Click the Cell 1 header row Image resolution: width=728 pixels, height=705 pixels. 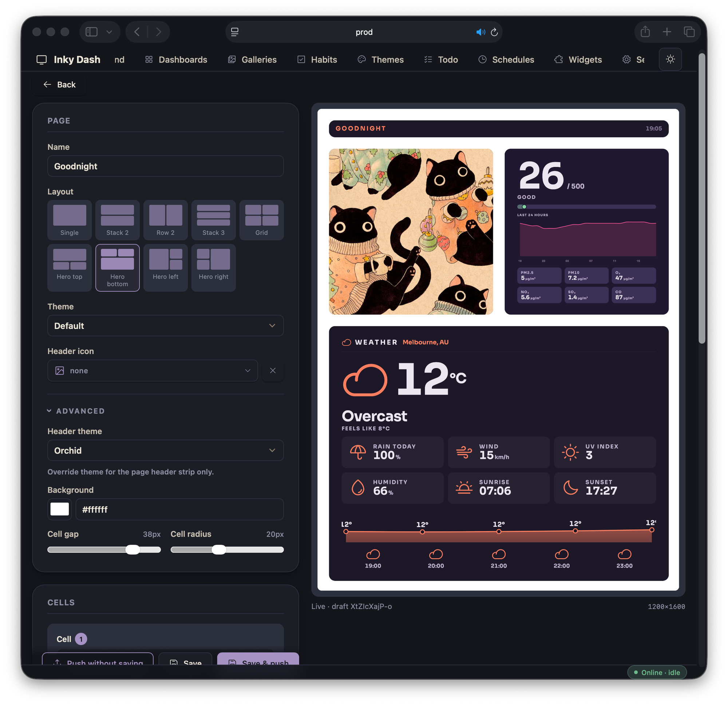[x=166, y=638]
